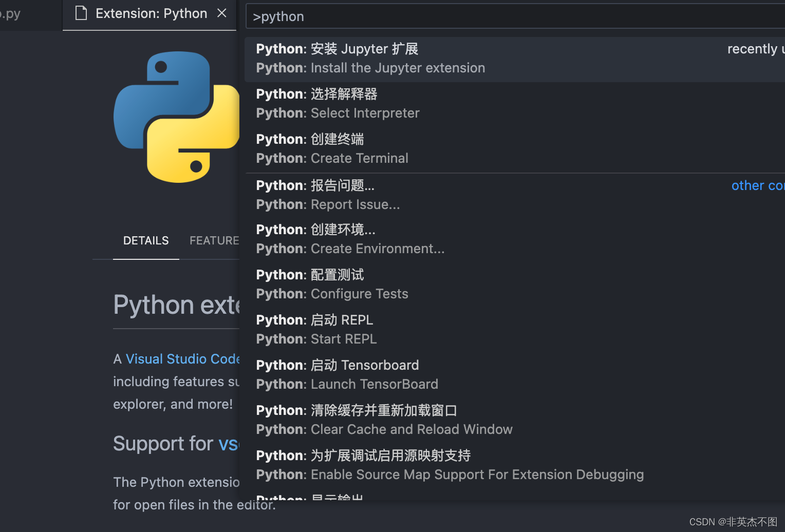The image size is (785, 532).
Task: Run Python: Start REPL command
Action: click(515, 330)
